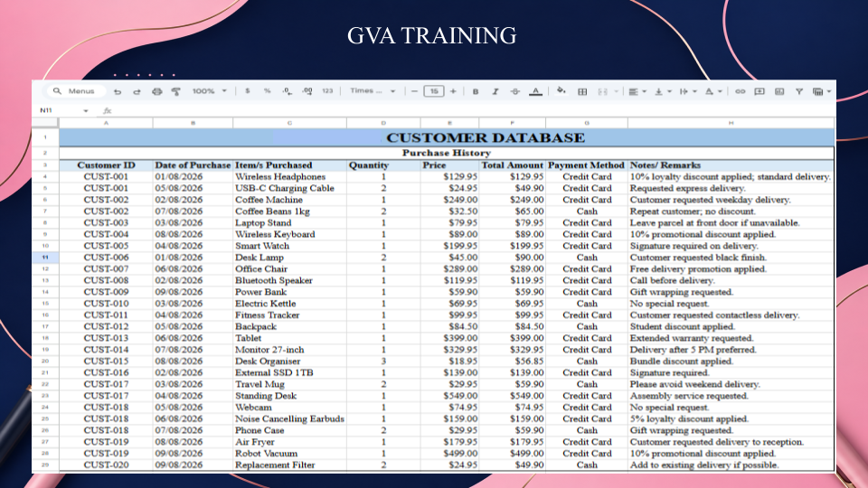Select the Coffee Machine cell
Image resolution: width=868 pixels, height=488 pixels.
289,200
